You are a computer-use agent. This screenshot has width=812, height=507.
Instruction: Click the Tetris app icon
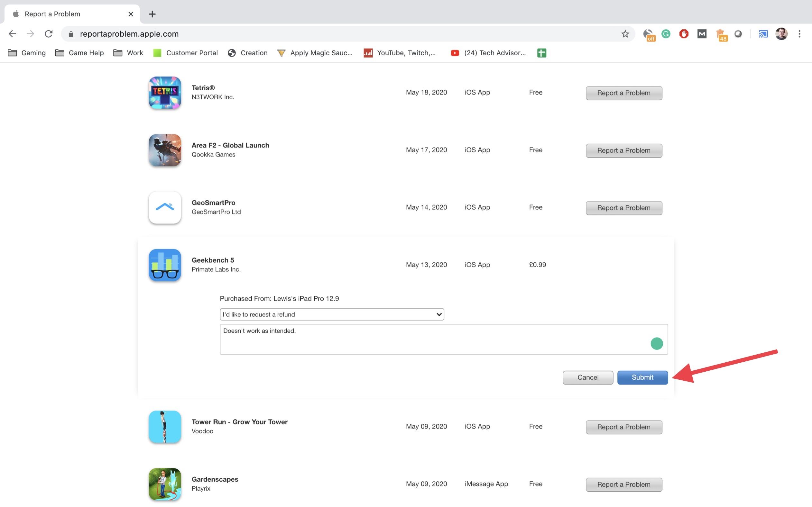coord(165,93)
